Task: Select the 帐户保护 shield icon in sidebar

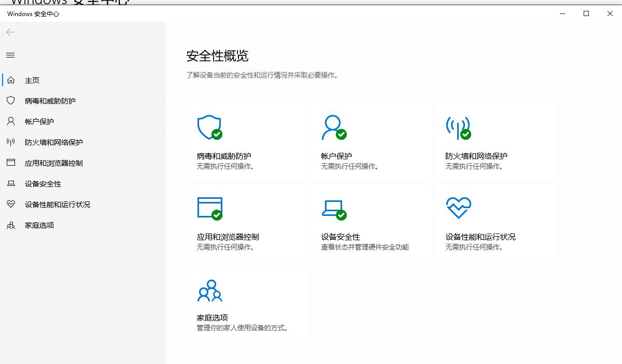Action: [10, 122]
